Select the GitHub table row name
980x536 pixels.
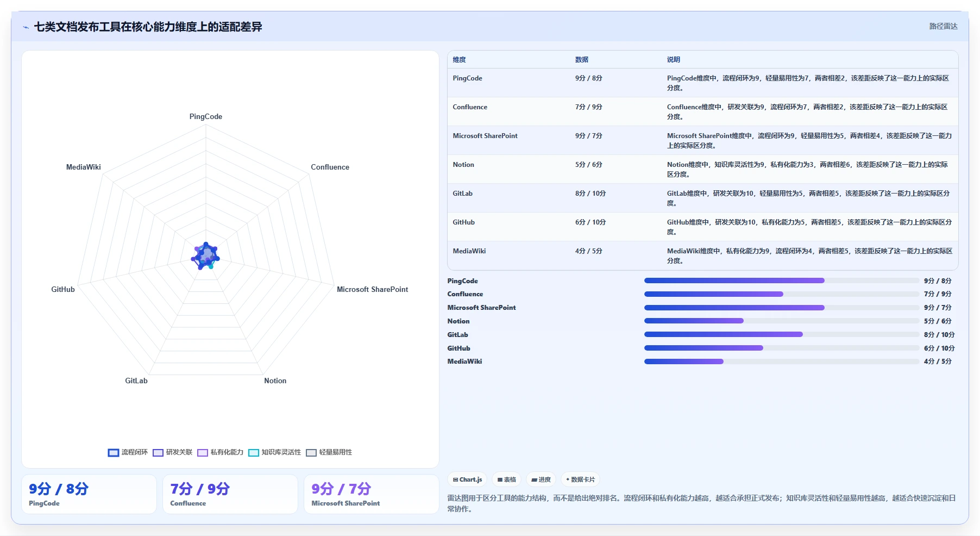(x=464, y=222)
